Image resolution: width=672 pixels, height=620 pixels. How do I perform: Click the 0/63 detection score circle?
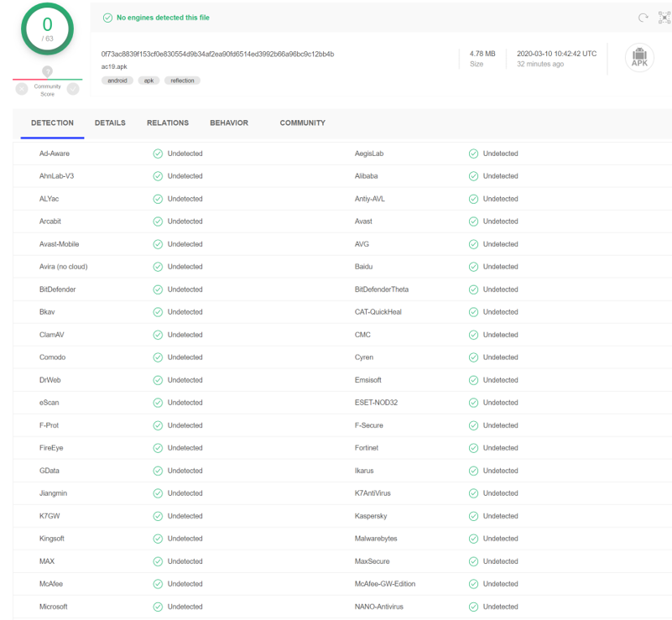[x=47, y=29]
